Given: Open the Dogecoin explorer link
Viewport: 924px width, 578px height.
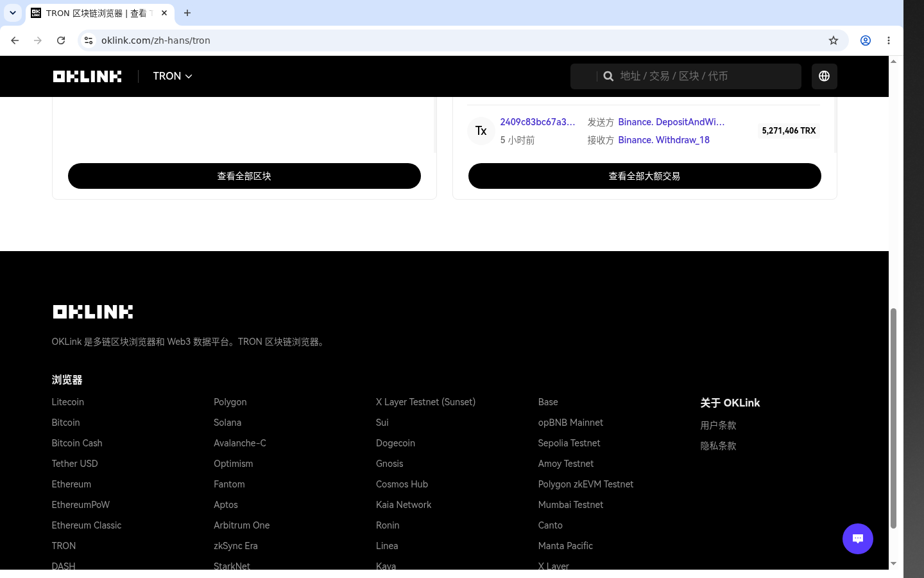Looking at the screenshot, I should click(x=395, y=443).
